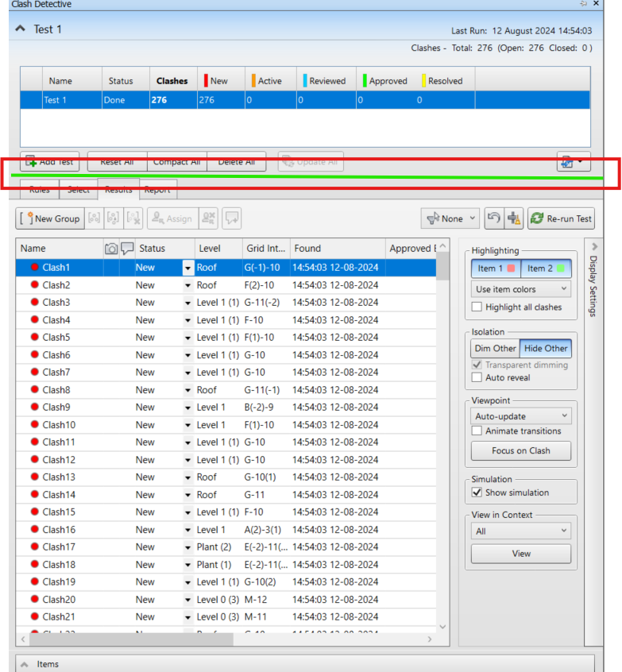The height and width of the screenshot is (672, 622).
Task: Click the Import/Export clash tests icon
Action: pyautogui.click(x=574, y=162)
